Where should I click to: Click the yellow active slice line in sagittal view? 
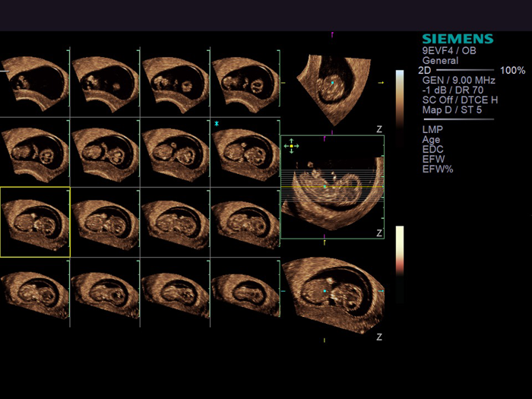pos(333,187)
